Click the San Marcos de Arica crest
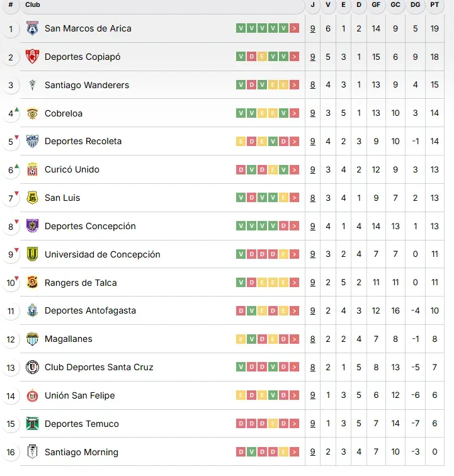 coord(32,29)
